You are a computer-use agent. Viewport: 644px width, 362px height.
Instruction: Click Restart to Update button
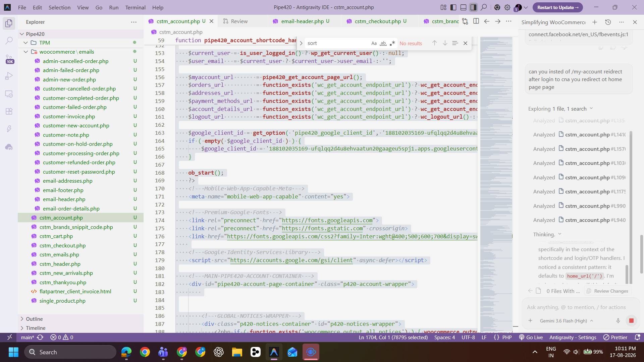[558, 7]
